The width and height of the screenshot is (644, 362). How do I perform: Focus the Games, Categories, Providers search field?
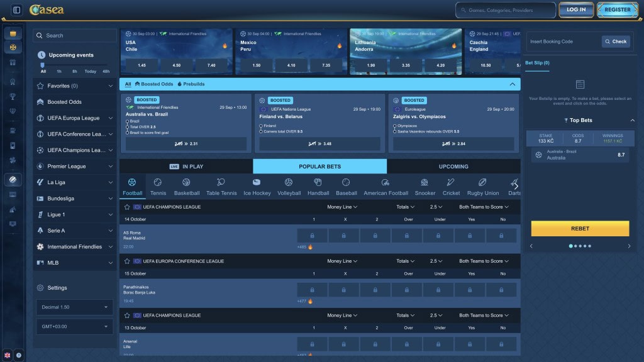click(505, 10)
